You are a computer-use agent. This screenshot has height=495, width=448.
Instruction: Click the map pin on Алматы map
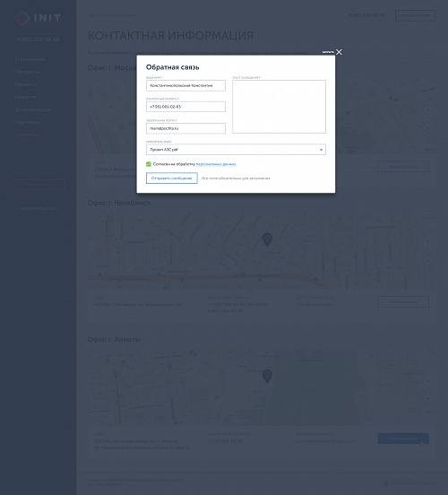click(267, 377)
